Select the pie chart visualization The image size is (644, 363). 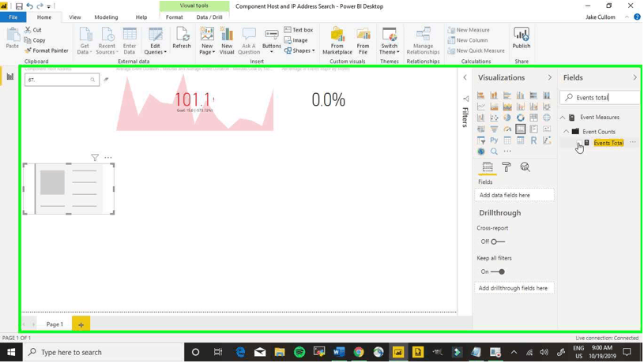tap(507, 118)
